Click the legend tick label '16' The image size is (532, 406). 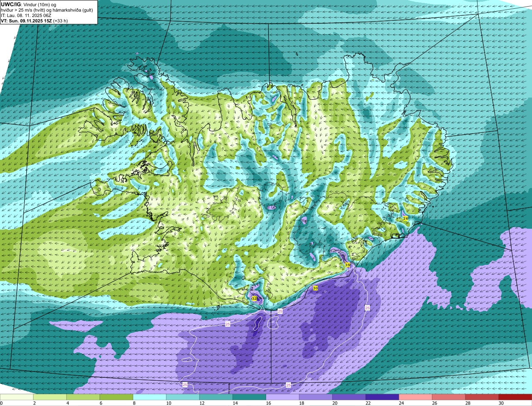click(268, 403)
